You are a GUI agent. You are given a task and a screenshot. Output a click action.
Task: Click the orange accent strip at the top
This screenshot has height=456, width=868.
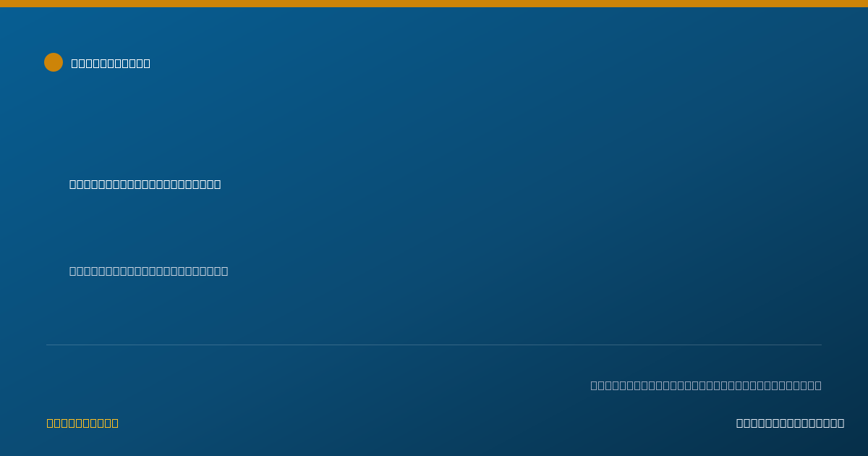pyautogui.click(x=434, y=4)
